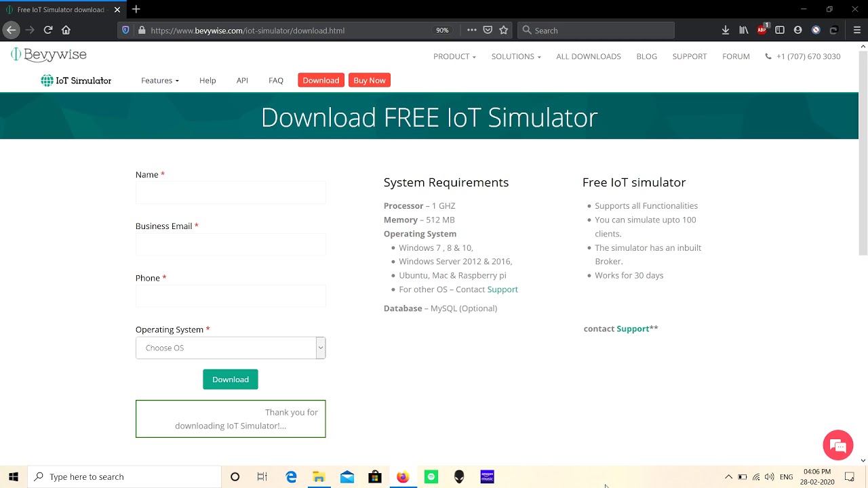The image size is (868, 488).
Task: Show site security padlock info
Action: tap(142, 30)
